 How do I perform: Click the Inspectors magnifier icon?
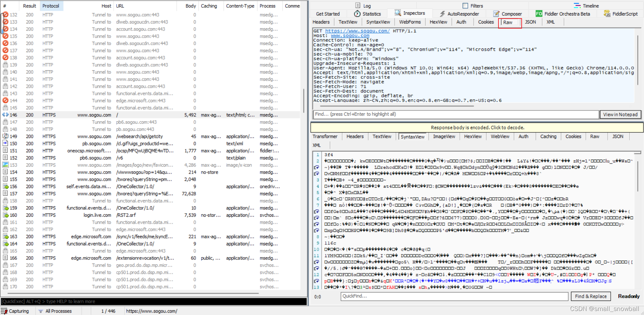point(398,13)
